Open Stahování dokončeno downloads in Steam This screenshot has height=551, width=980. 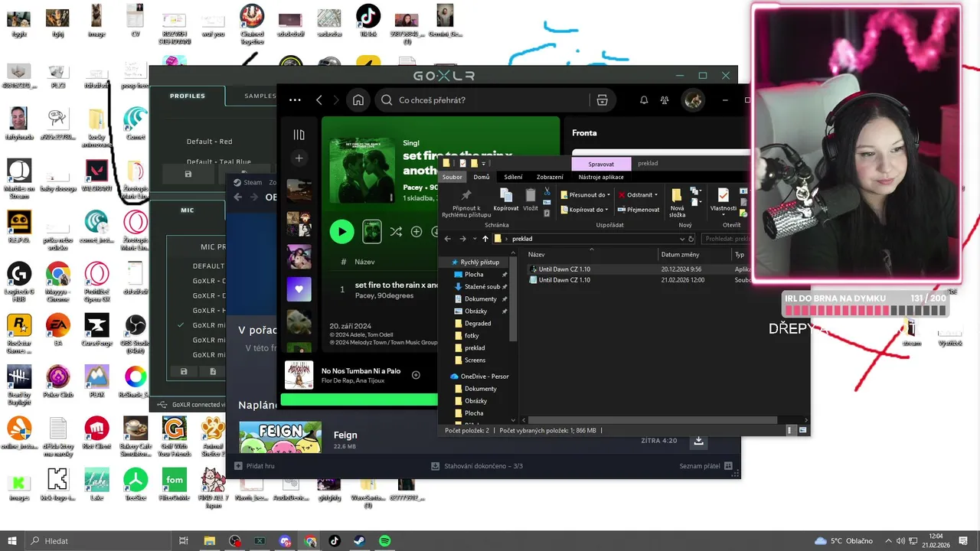[x=477, y=466]
